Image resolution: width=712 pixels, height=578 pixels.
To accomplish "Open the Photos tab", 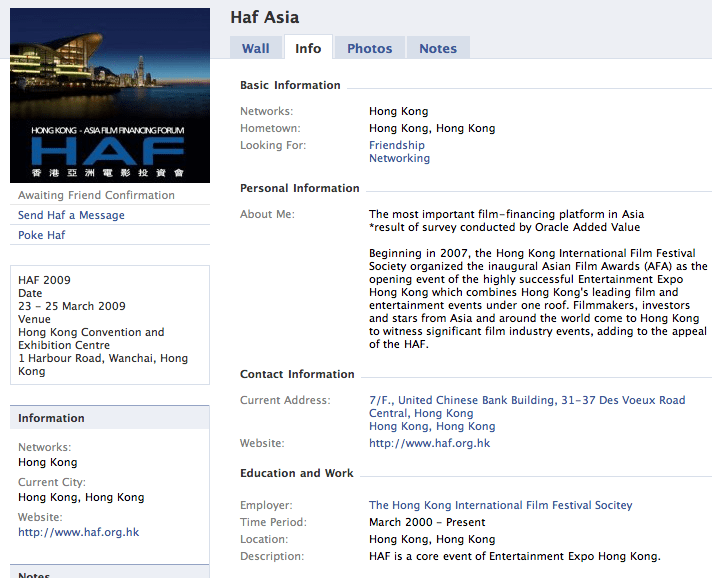I will click(369, 48).
